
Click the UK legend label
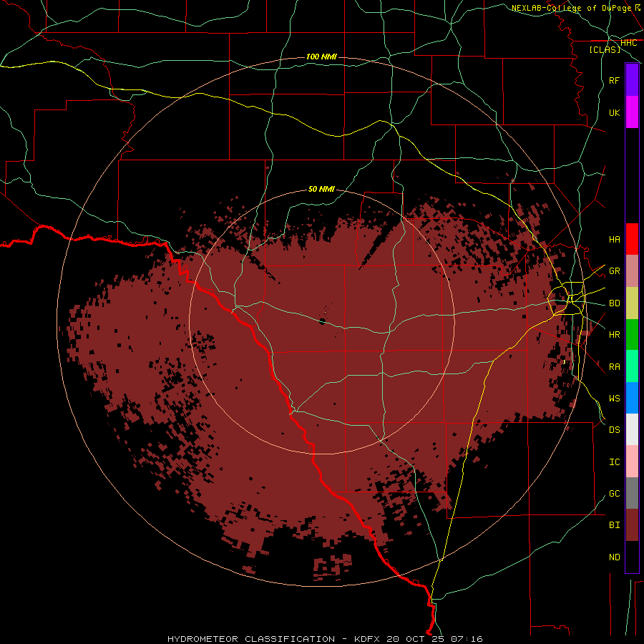click(x=614, y=112)
